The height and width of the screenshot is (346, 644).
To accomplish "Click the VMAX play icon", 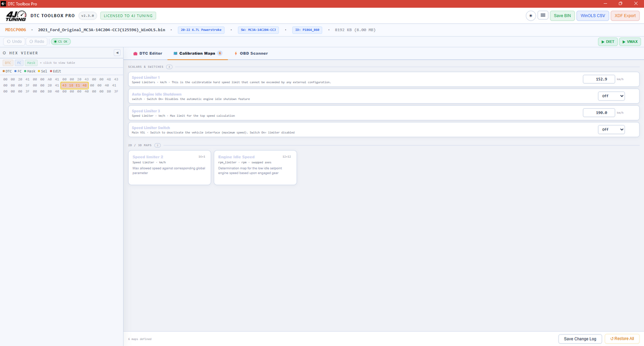I will (x=624, y=42).
